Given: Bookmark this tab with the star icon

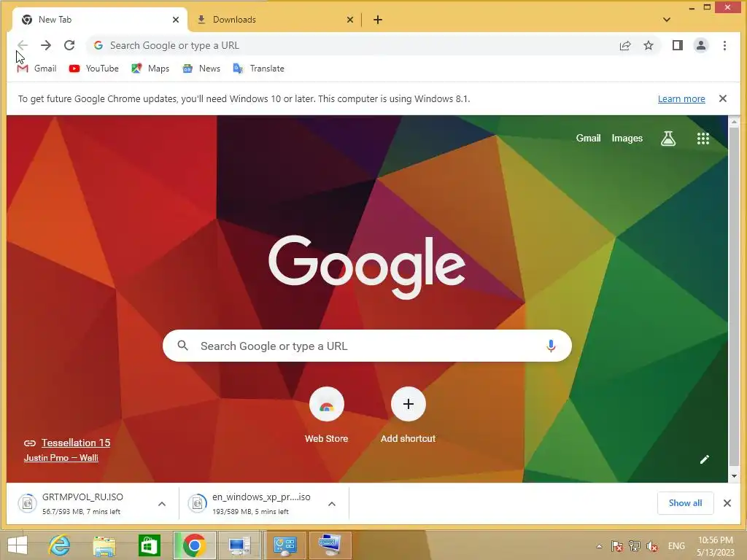Looking at the screenshot, I should coord(649,45).
